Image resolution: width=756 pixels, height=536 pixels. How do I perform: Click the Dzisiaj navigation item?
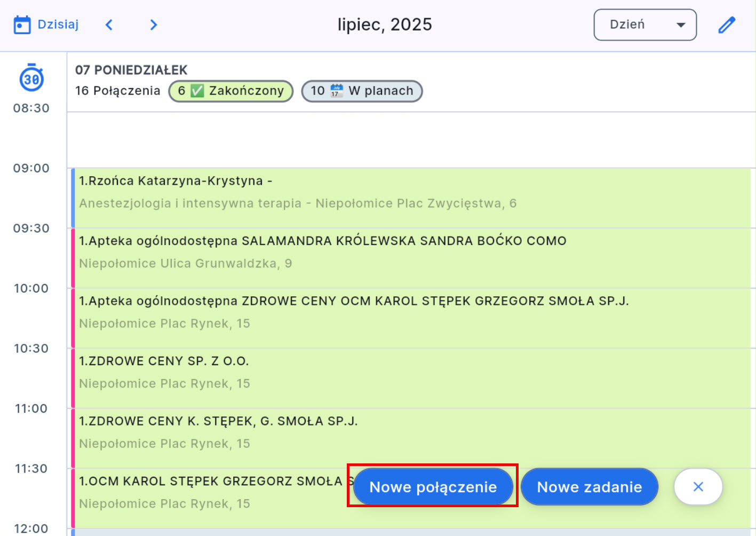pos(58,24)
